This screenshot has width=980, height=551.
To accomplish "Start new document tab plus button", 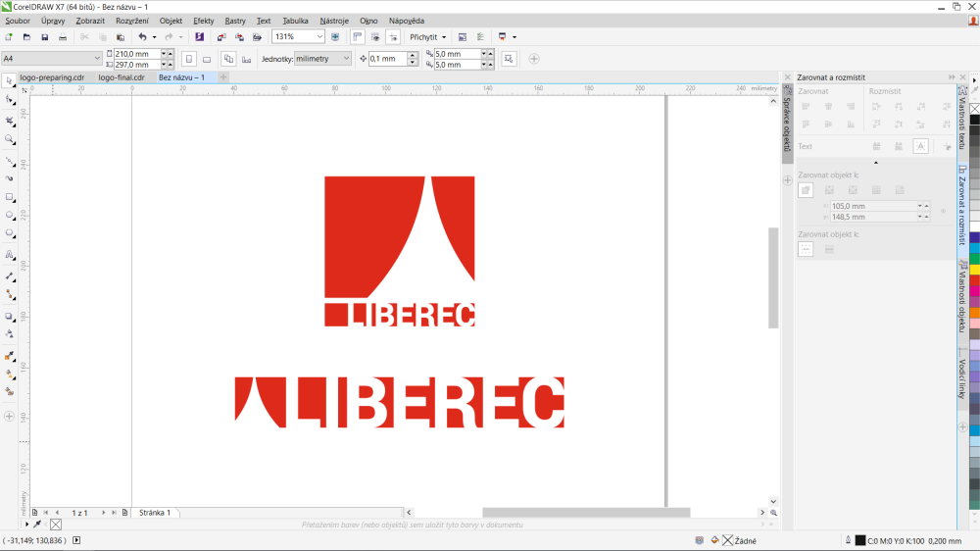I will (x=223, y=76).
